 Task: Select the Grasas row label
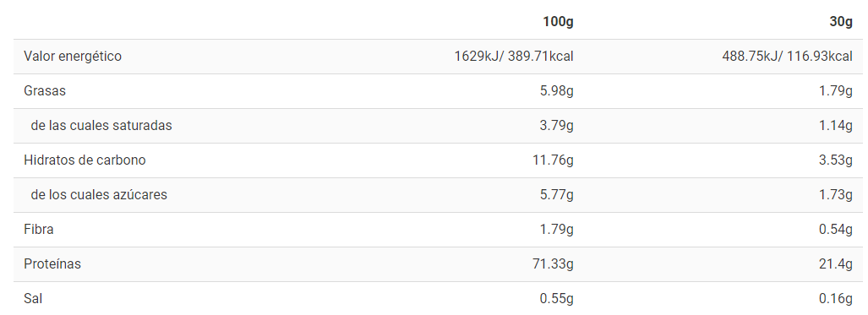click(x=44, y=91)
